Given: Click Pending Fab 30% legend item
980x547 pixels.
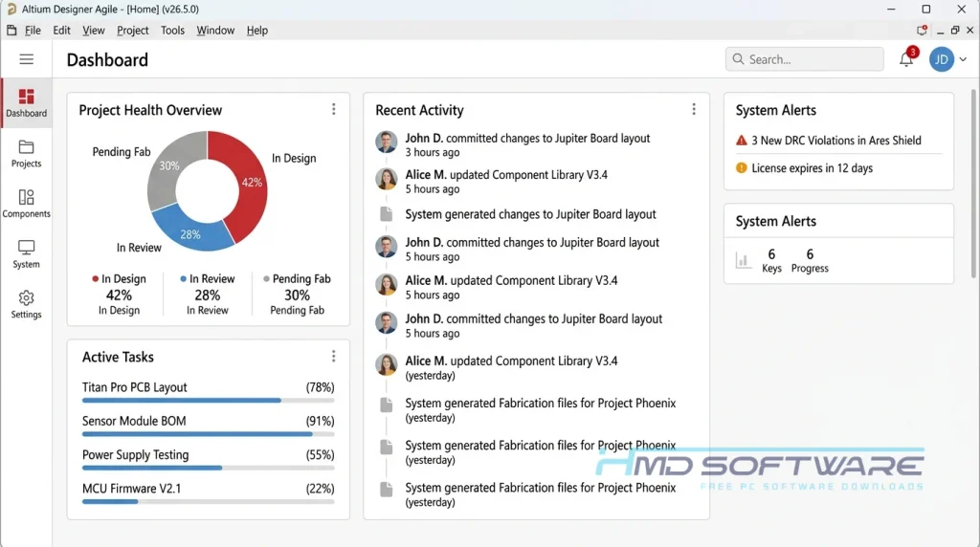Looking at the screenshot, I should 297,295.
